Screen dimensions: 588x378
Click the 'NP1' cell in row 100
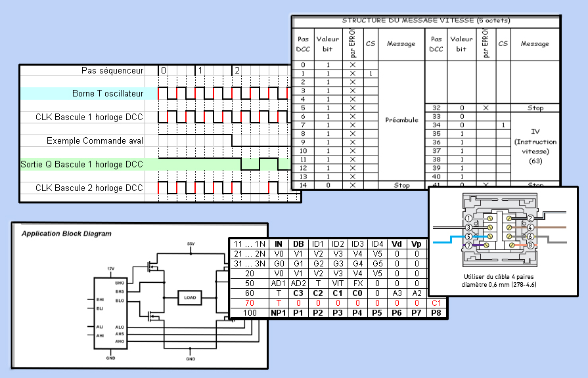[x=278, y=314]
